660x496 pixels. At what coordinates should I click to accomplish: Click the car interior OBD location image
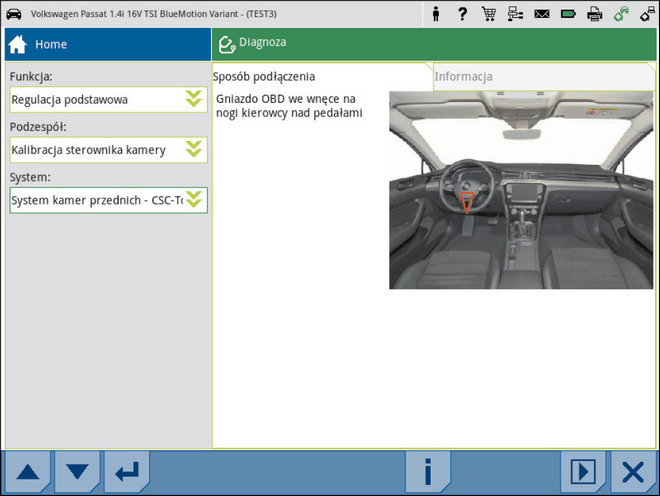520,190
